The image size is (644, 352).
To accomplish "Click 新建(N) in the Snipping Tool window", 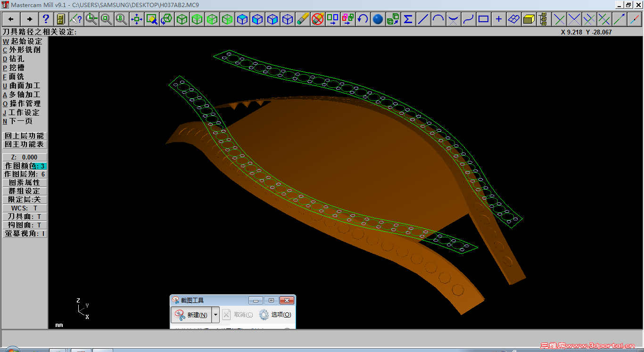I will click(191, 315).
